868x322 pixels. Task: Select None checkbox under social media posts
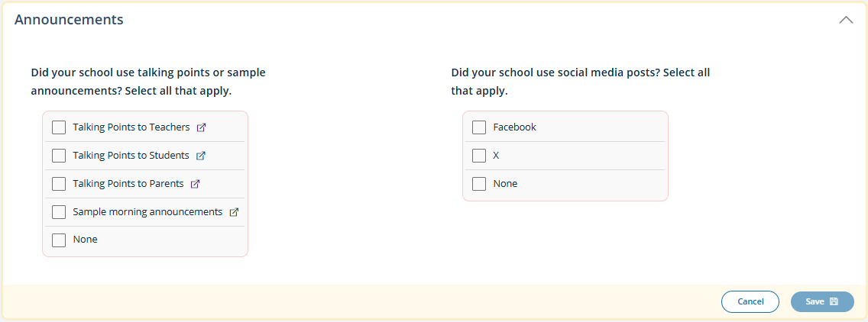479,184
